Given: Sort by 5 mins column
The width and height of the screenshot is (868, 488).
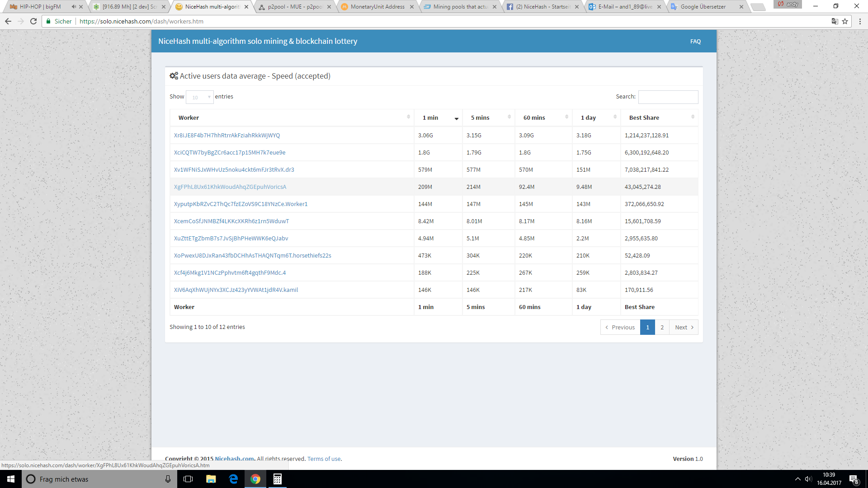Looking at the screenshot, I should (x=488, y=117).
